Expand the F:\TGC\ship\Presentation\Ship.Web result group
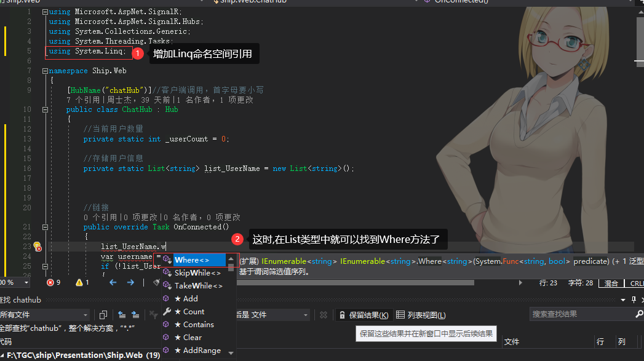 [2, 355]
